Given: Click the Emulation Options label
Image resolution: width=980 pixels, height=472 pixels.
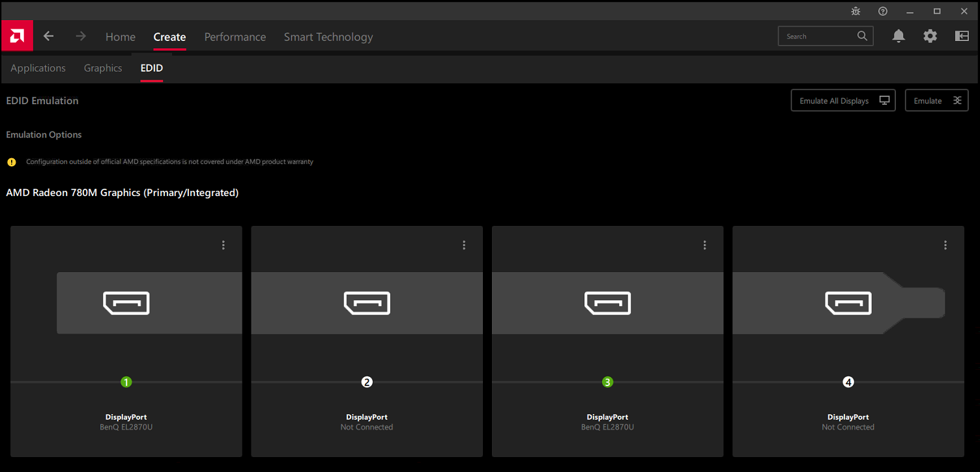Looking at the screenshot, I should coord(44,135).
